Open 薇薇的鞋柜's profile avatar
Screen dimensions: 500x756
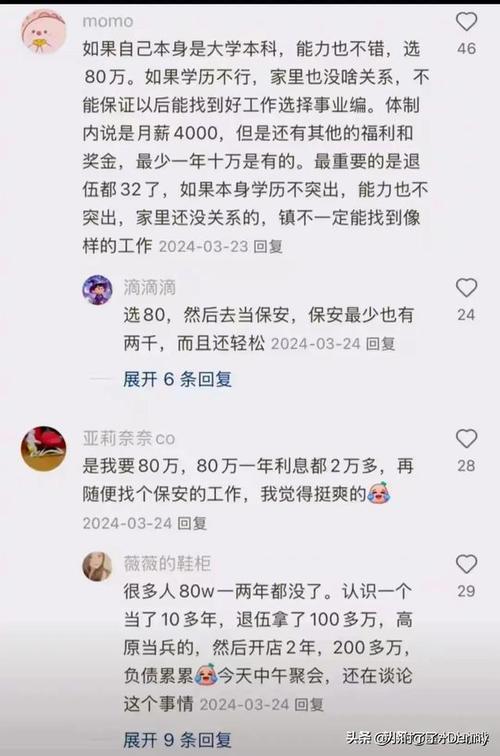97,567
